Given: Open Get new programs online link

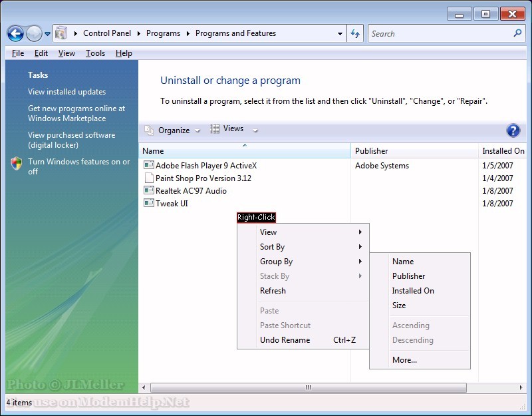Looking at the screenshot, I should pyautogui.click(x=76, y=113).
